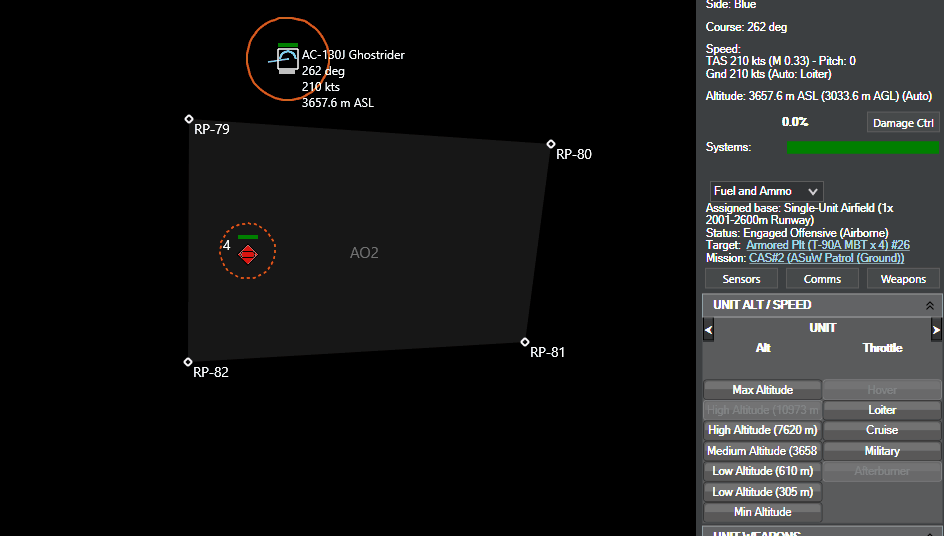Click reference point RP-80 marker
Viewport: 944px width, 536px height.
click(x=551, y=144)
